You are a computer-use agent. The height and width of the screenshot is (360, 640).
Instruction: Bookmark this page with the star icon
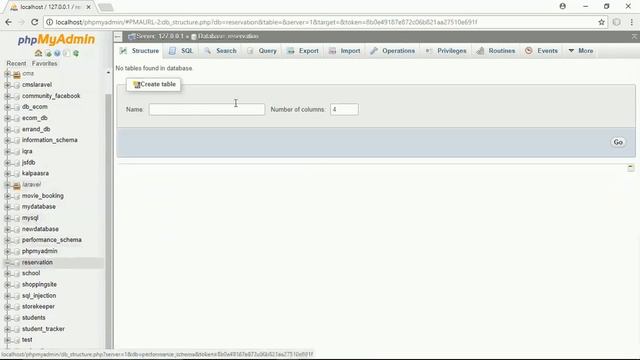[x=601, y=22]
